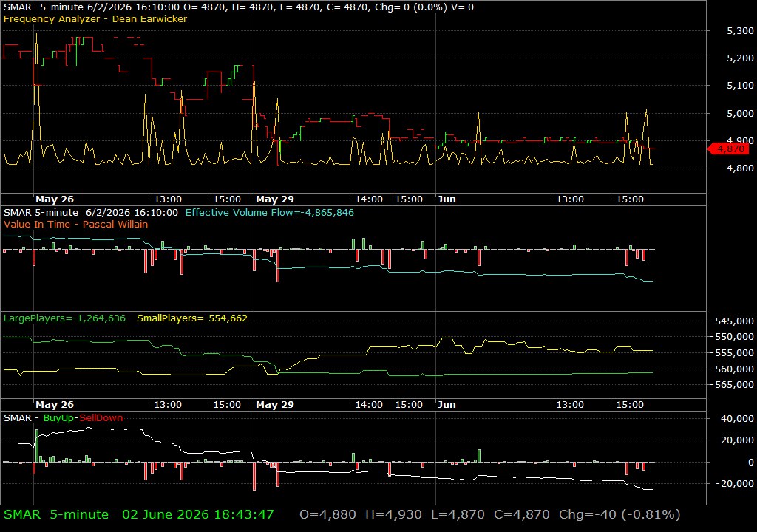
Task: Click status bar C=4,870 value
Action: tap(522, 514)
